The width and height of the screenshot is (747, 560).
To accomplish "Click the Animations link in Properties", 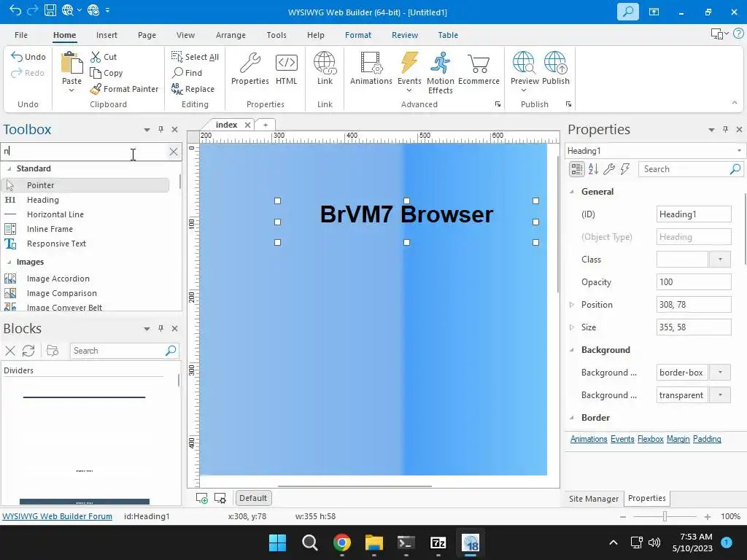I will [589, 439].
